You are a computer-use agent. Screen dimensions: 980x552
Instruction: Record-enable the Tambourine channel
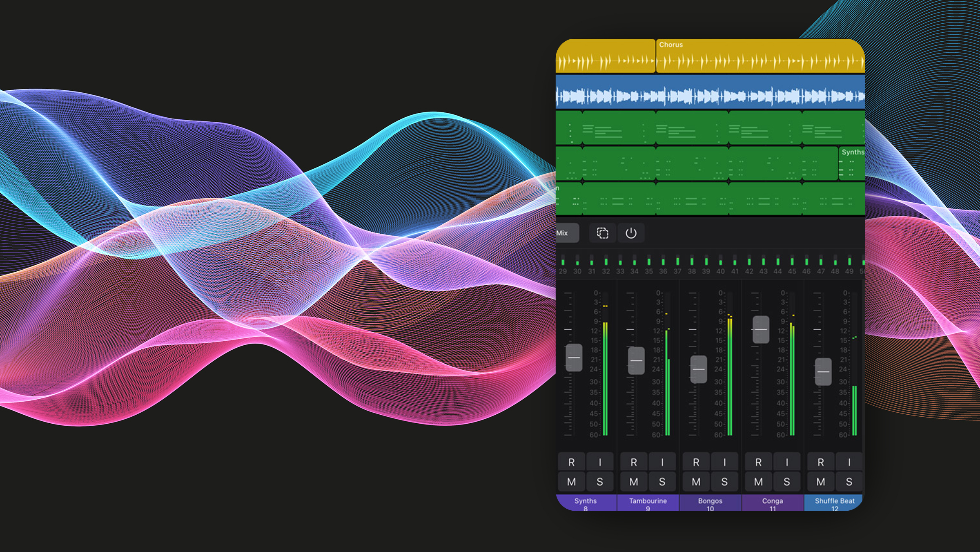pyautogui.click(x=633, y=462)
